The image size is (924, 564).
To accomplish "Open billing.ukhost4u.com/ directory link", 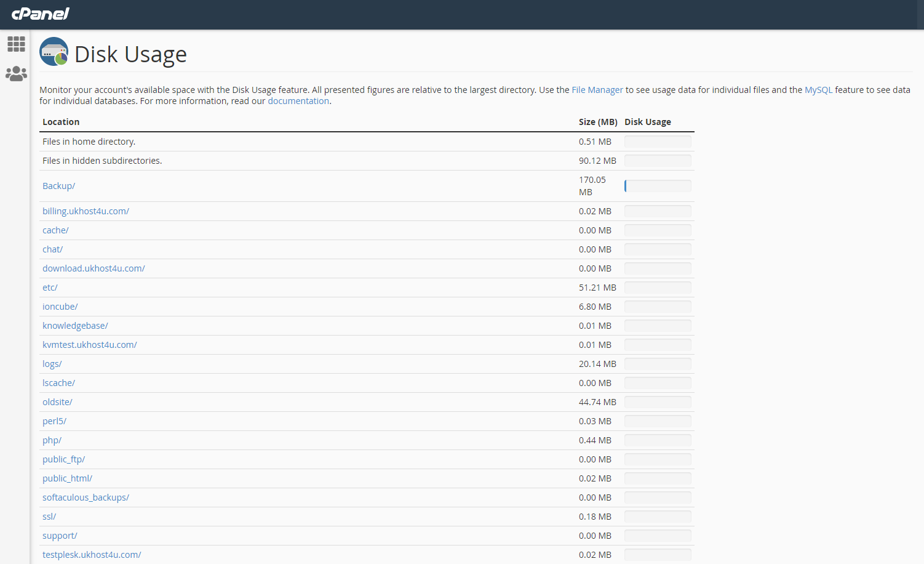I will coord(86,211).
